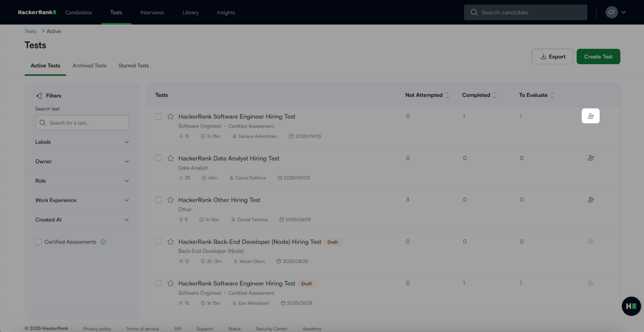
Task: Check the Back-End Developer (Node) test checkbox
Action: pyautogui.click(x=158, y=241)
